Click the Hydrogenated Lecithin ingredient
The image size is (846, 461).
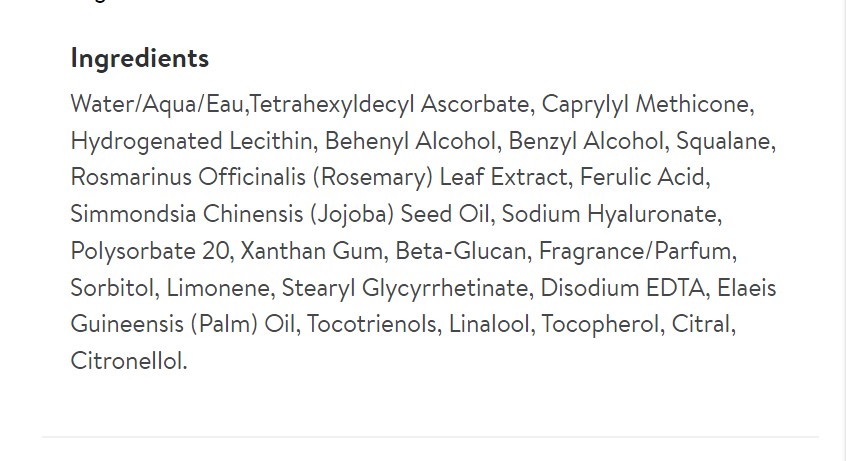coord(192,142)
